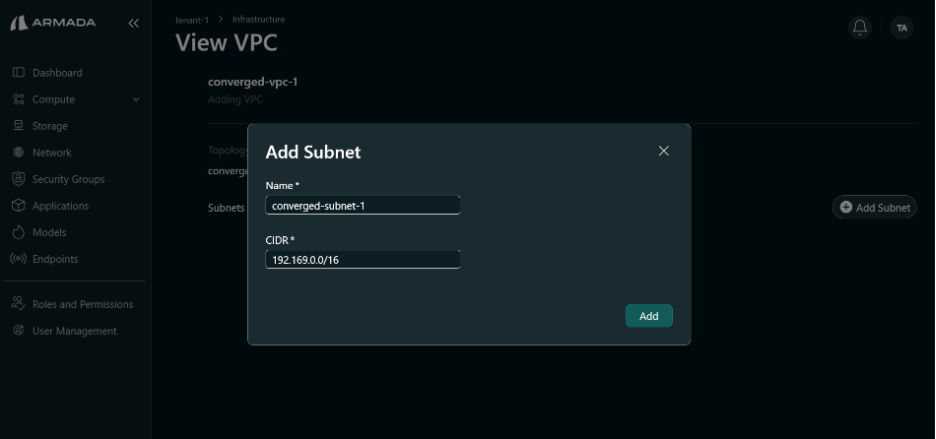
Task: Focus the Name input field
Action: (x=362, y=205)
